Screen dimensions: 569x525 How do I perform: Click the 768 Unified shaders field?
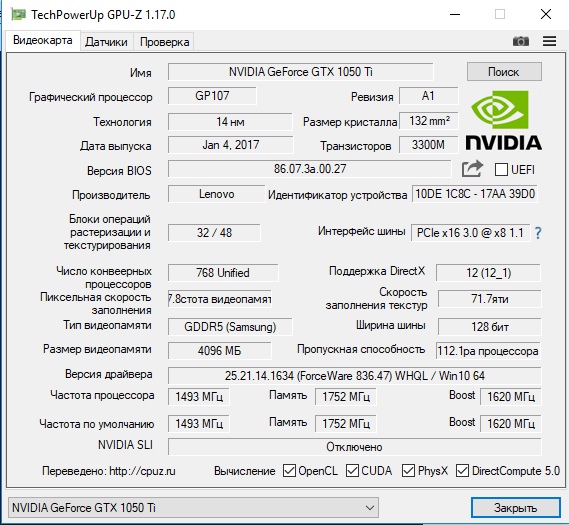pos(223,272)
